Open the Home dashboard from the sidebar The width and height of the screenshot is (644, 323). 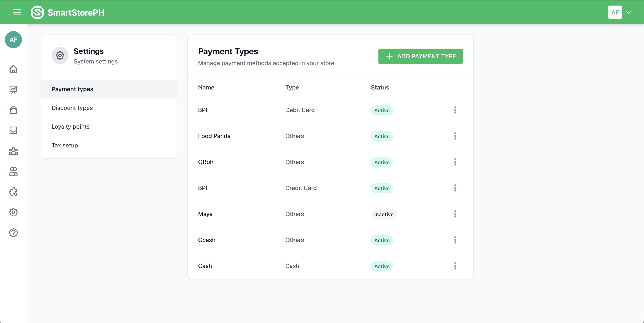click(13, 69)
